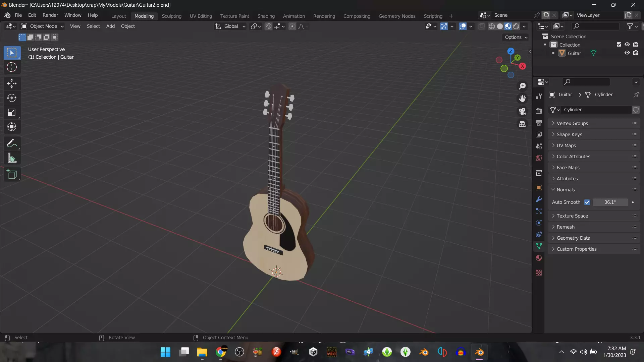Viewport: 644px width, 362px height.
Task: Select the Add Cube tool
Action: pos(12,174)
